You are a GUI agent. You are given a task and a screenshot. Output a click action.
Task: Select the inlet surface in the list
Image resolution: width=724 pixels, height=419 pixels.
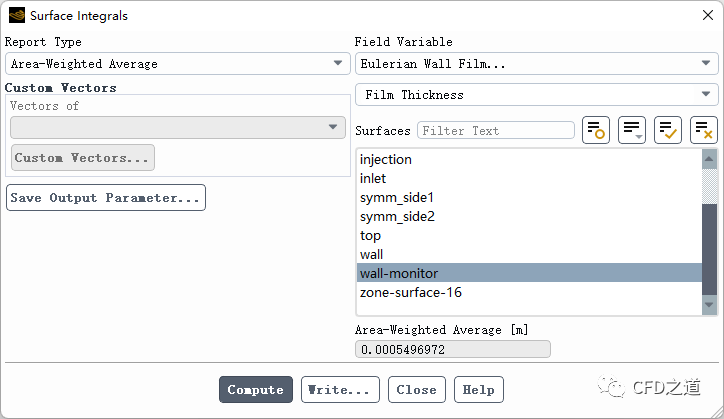click(x=373, y=179)
